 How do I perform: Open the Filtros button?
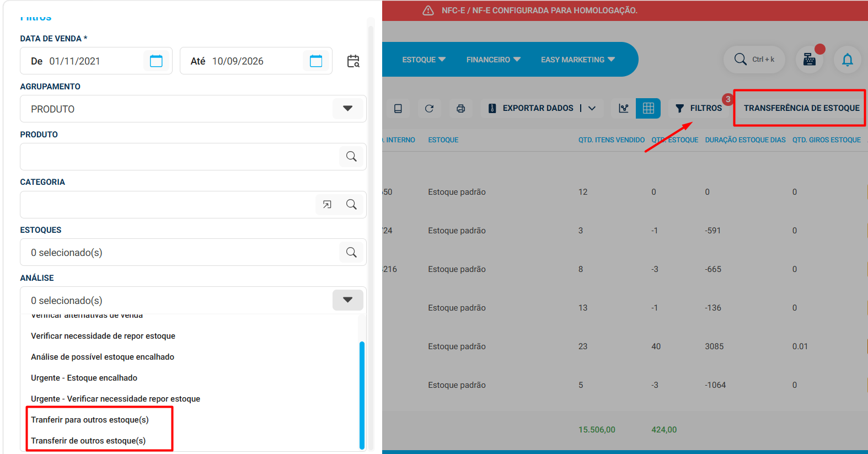[x=699, y=108]
